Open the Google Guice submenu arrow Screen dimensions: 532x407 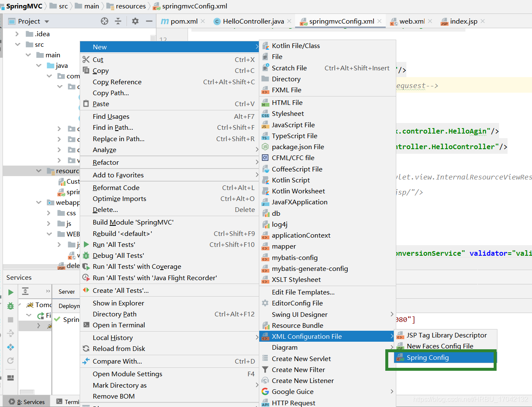point(392,391)
